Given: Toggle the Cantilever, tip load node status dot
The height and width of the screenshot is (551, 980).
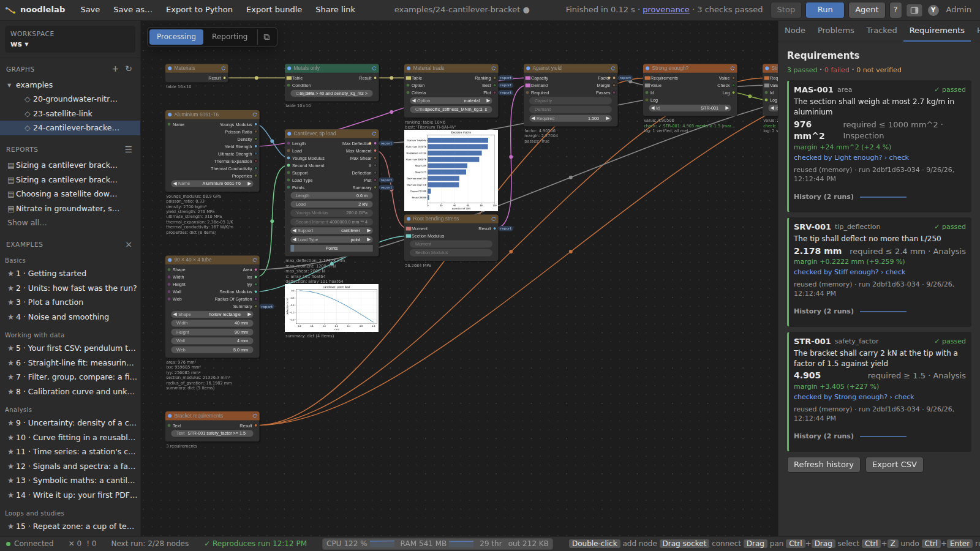Looking at the screenshot, I should coord(289,133).
